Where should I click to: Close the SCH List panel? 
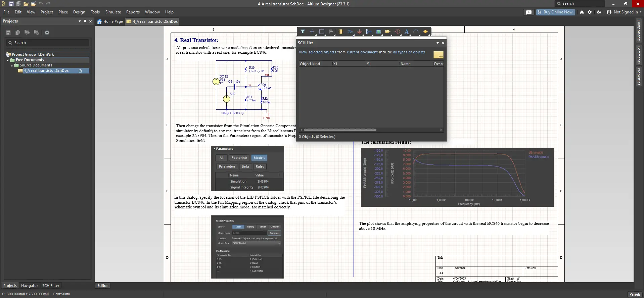tap(443, 43)
